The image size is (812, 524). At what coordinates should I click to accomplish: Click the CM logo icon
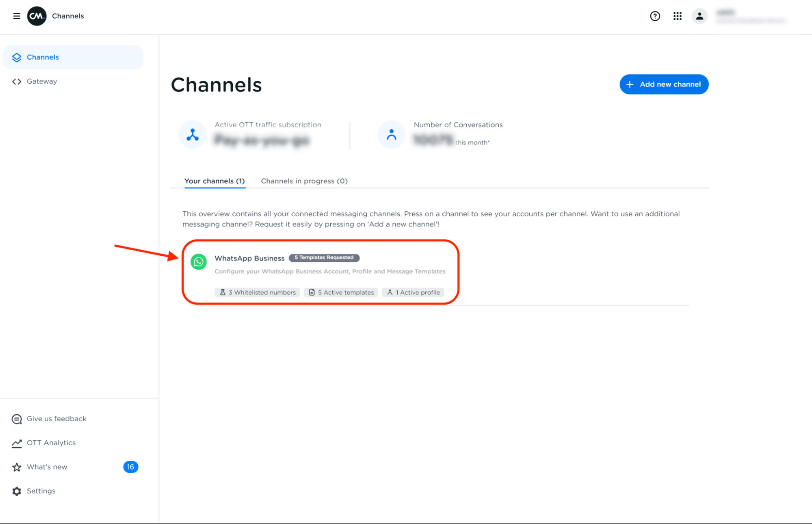(x=37, y=16)
